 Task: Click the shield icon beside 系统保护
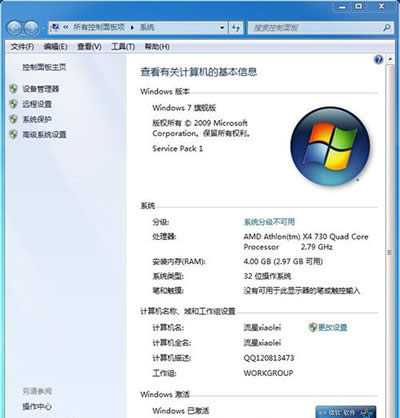13,119
